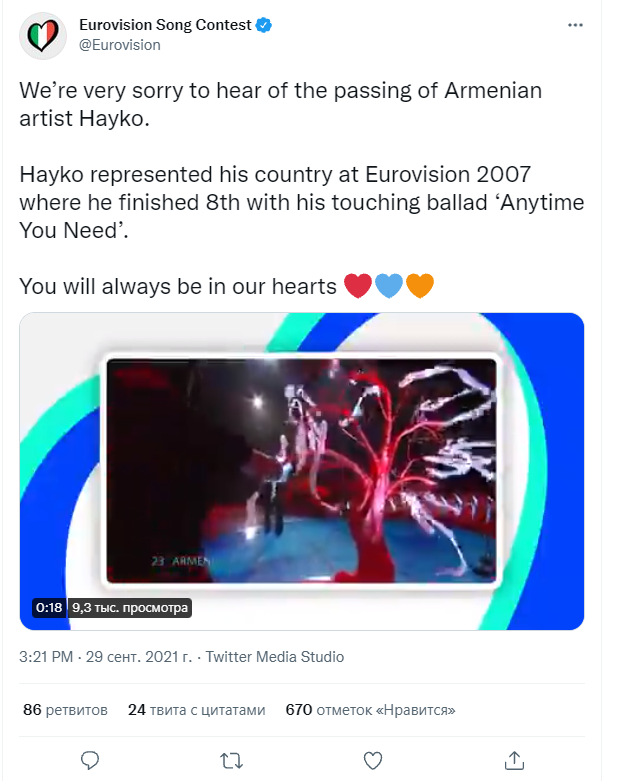Open the three-dot tweet options menu
This screenshot has width=622, height=781.
click(574, 24)
